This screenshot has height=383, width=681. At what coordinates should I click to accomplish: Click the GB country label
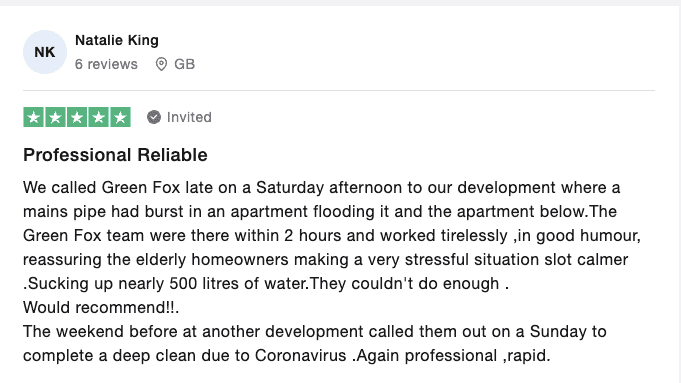click(185, 64)
